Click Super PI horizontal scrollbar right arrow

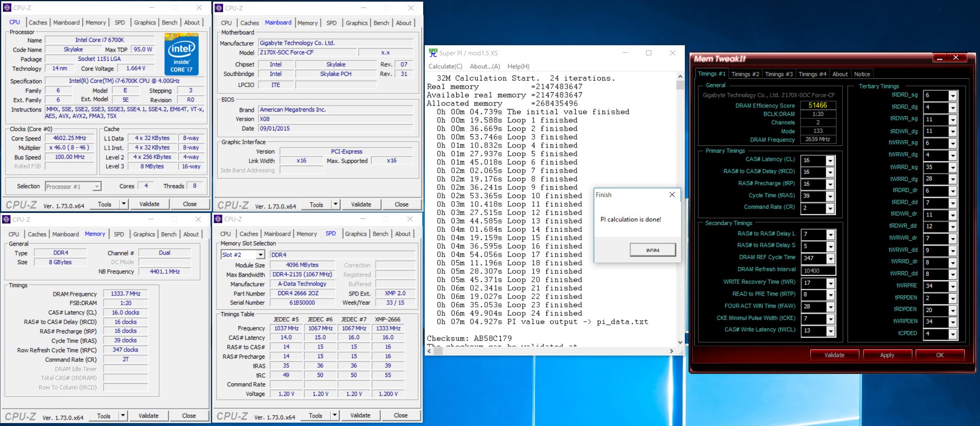pyautogui.click(x=672, y=351)
